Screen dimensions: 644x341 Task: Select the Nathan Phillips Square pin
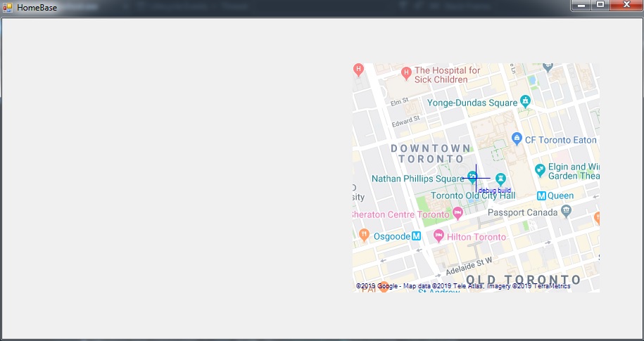472,177
